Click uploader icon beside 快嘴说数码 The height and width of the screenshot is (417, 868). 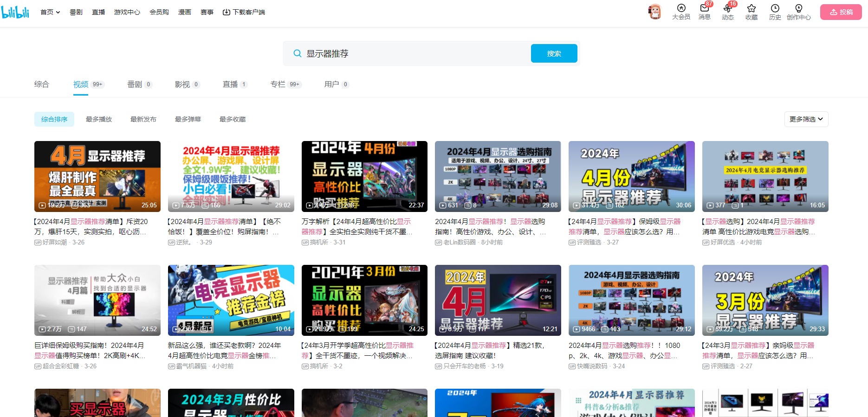(572, 366)
